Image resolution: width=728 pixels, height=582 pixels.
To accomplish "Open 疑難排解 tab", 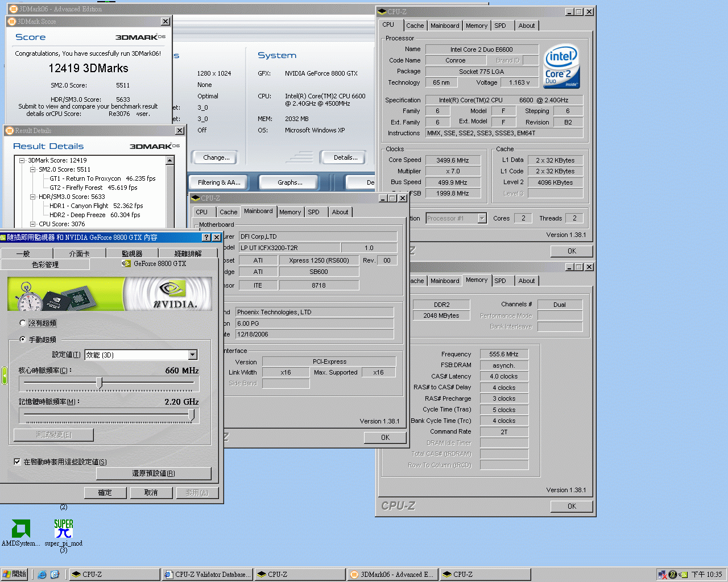I will point(188,253).
